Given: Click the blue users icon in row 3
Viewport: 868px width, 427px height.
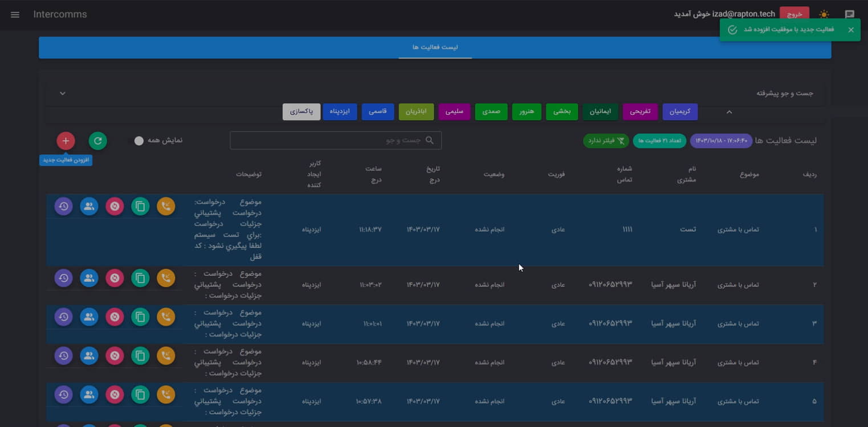Looking at the screenshot, I should (x=89, y=317).
